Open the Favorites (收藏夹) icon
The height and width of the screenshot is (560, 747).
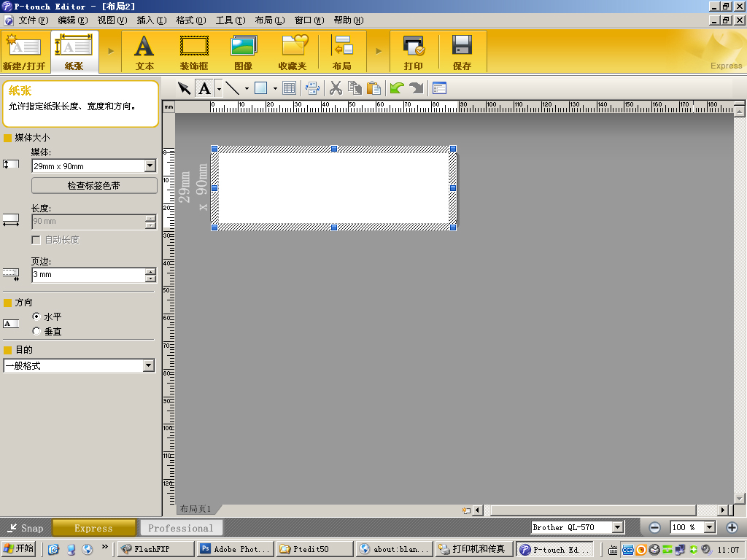(x=294, y=47)
